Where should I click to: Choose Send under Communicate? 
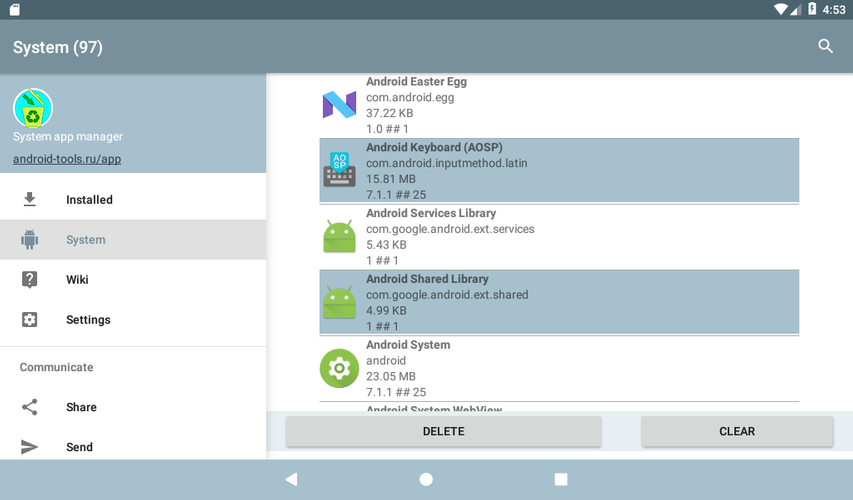[x=133, y=447]
